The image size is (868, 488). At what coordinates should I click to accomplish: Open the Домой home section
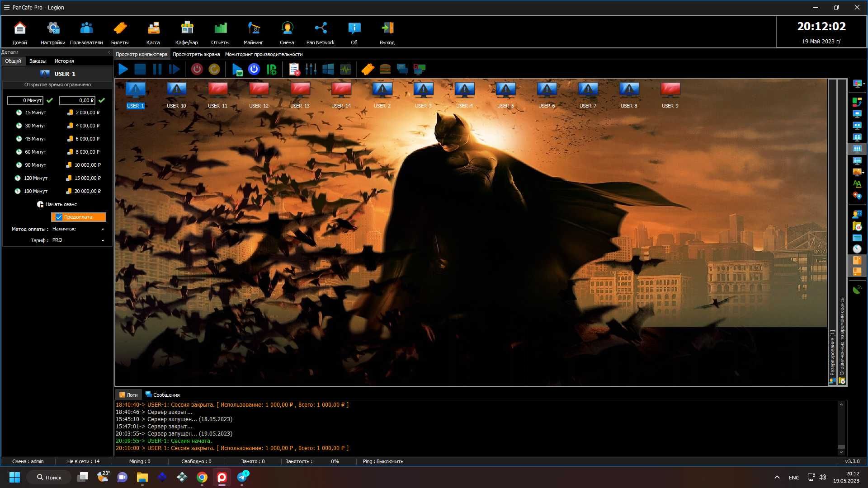(x=19, y=33)
